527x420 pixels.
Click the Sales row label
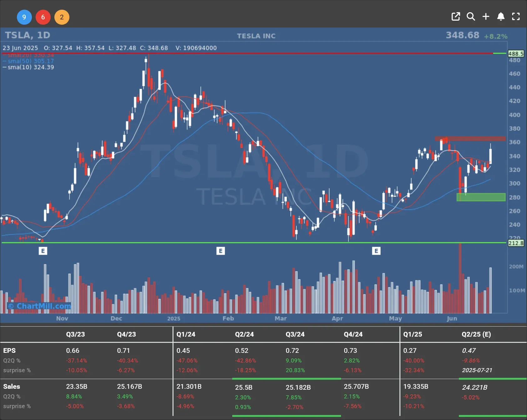12,387
